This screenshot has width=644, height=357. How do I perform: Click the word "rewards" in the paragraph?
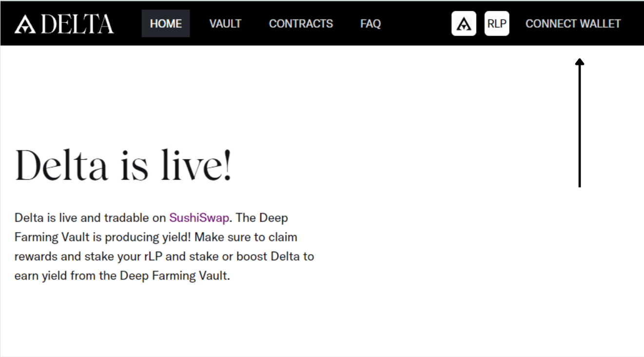point(35,256)
